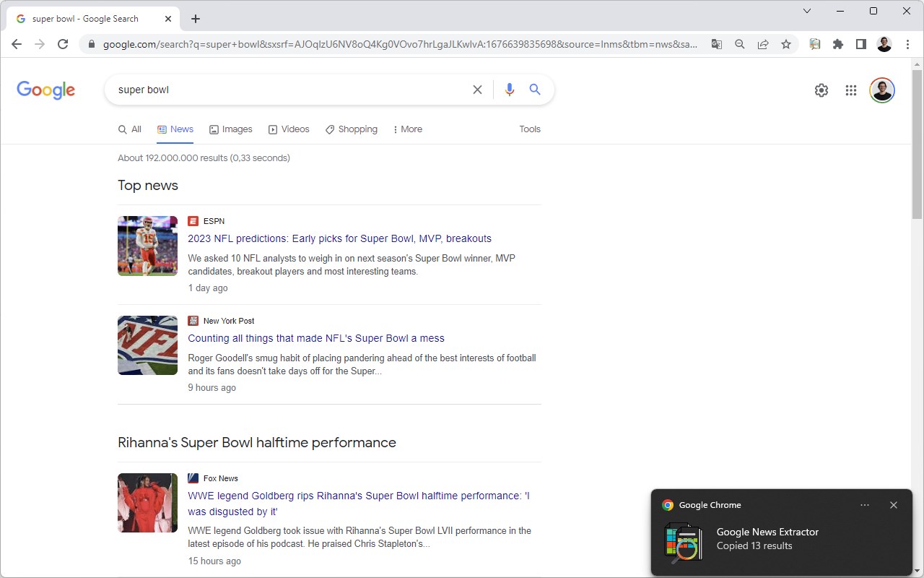Image resolution: width=924 pixels, height=578 pixels.
Task: Share this page icon in address bar
Action: [x=763, y=44]
